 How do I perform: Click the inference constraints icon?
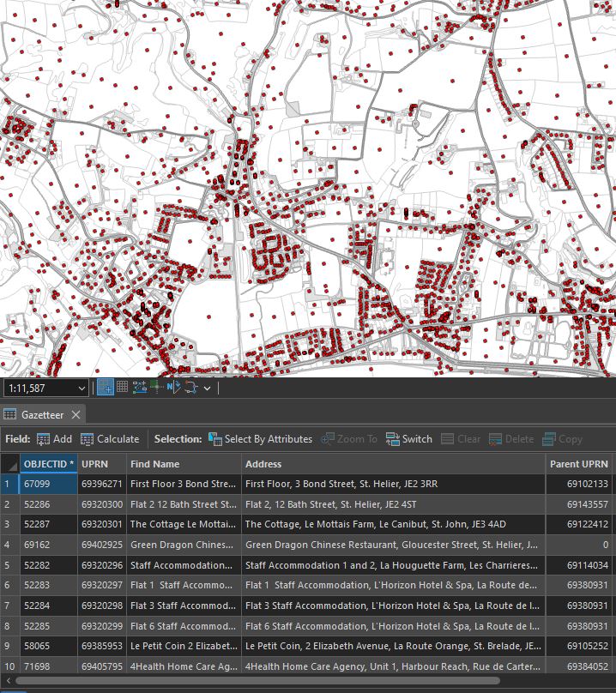tap(156, 388)
